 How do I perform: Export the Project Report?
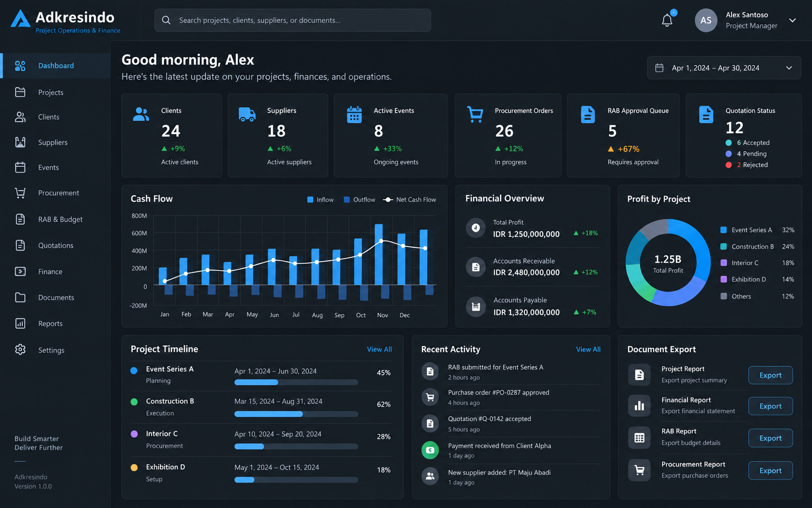771,375
